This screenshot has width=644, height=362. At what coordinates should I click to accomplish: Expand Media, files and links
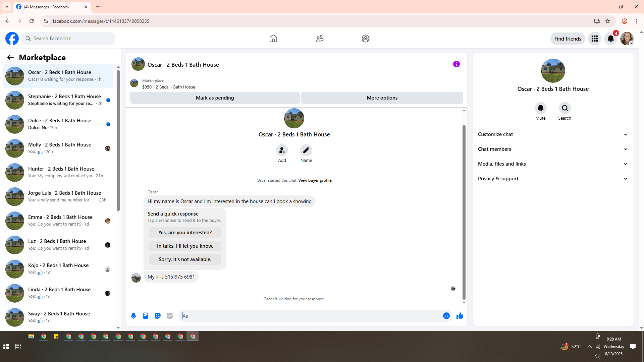[x=552, y=164]
